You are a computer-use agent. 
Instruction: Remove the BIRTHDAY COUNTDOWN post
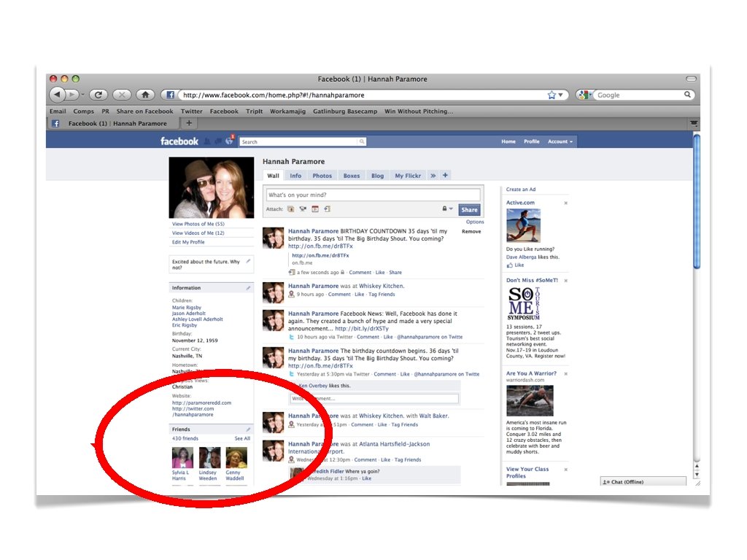point(471,231)
